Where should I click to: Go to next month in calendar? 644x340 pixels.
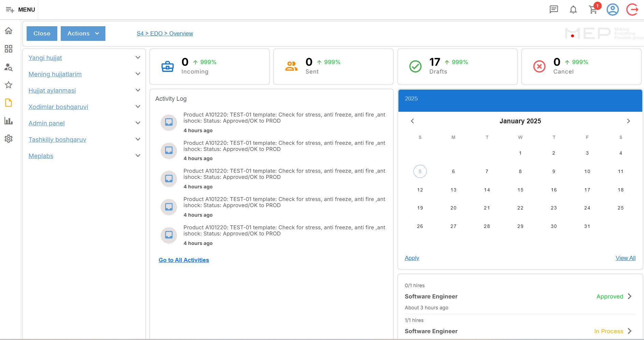click(628, 121)
